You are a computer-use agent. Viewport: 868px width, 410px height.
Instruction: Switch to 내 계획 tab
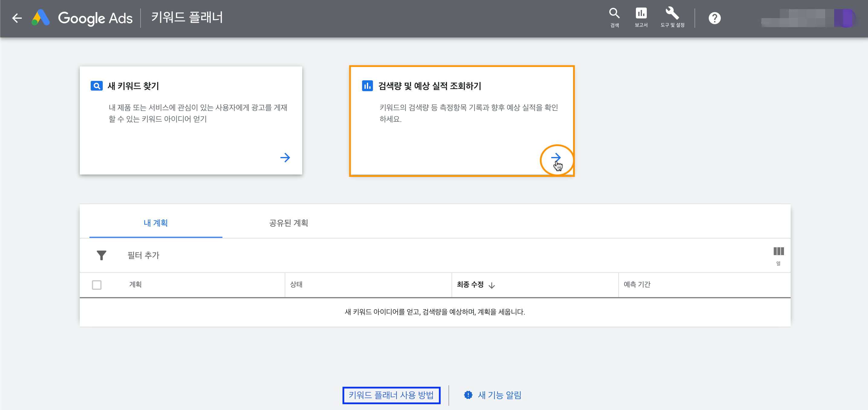pyautogui.click(x=156, y=223)
